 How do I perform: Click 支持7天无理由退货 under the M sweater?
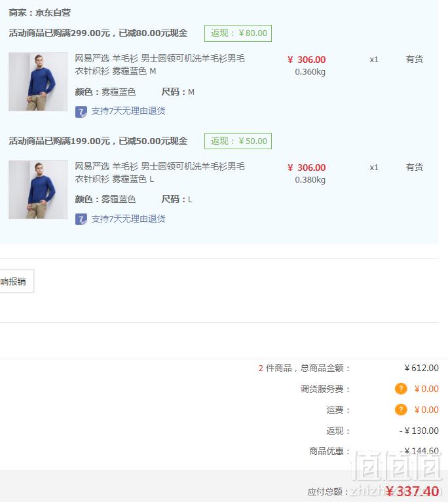click(x=128, y=111)
